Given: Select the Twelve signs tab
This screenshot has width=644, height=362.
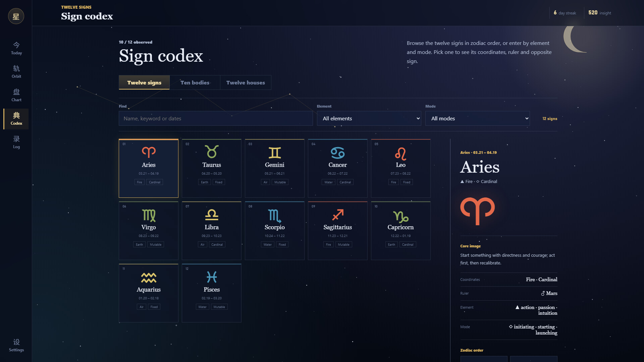Looking at the screenshot, I should 144,82.
